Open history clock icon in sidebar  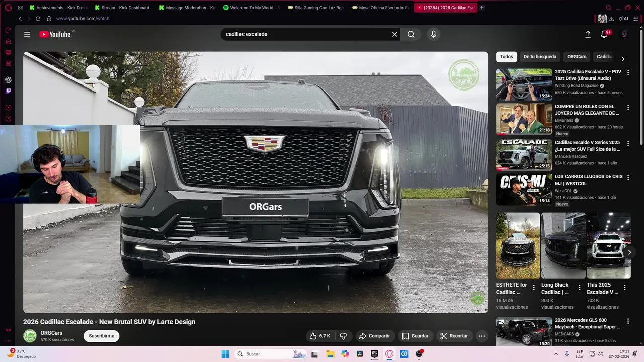click(x=8, y=119)
